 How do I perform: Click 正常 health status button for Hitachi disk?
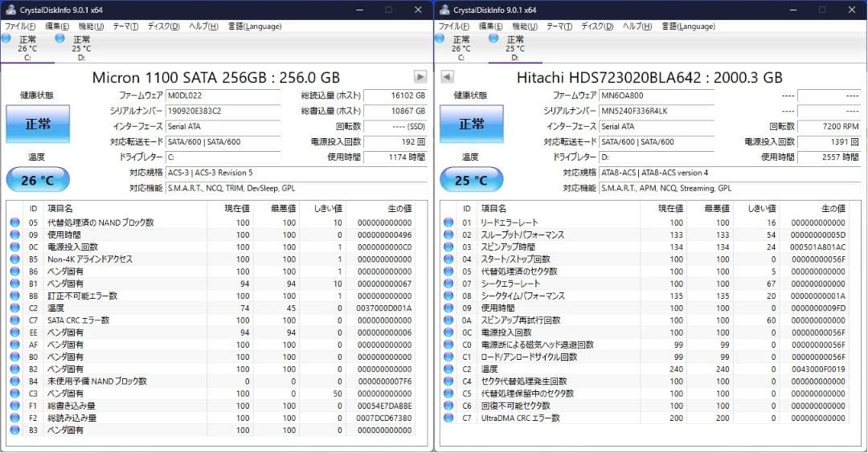pyautogui.click(x=472, y=124)
